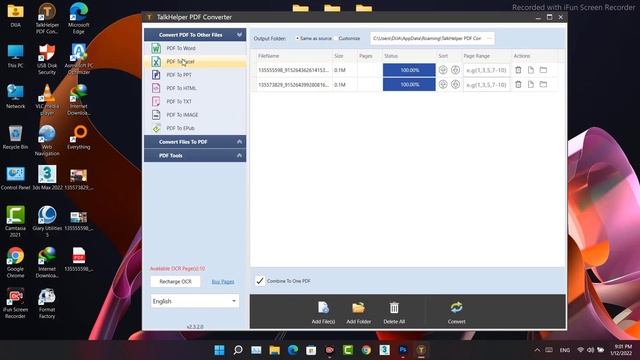Open Windows Start menu in taskbar
The image size is (640, 360).
point(219,350)
